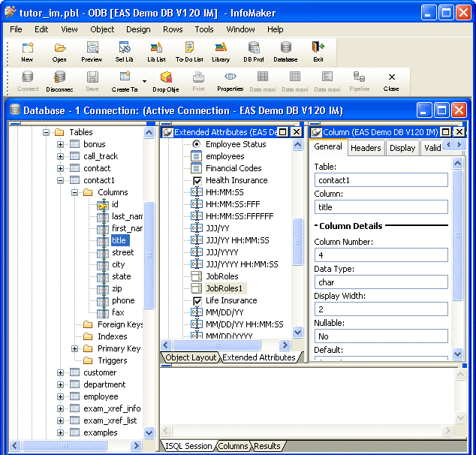Viewport: 476px width, 455px height.
Task: Expand the call_track table node
Action: click(x=60, y=156)
